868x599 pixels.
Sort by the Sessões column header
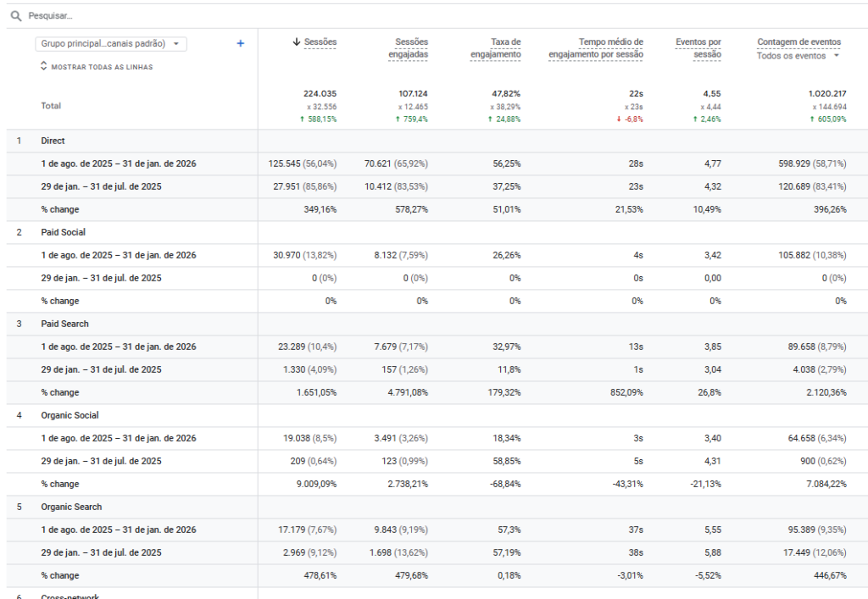point(320,42)
